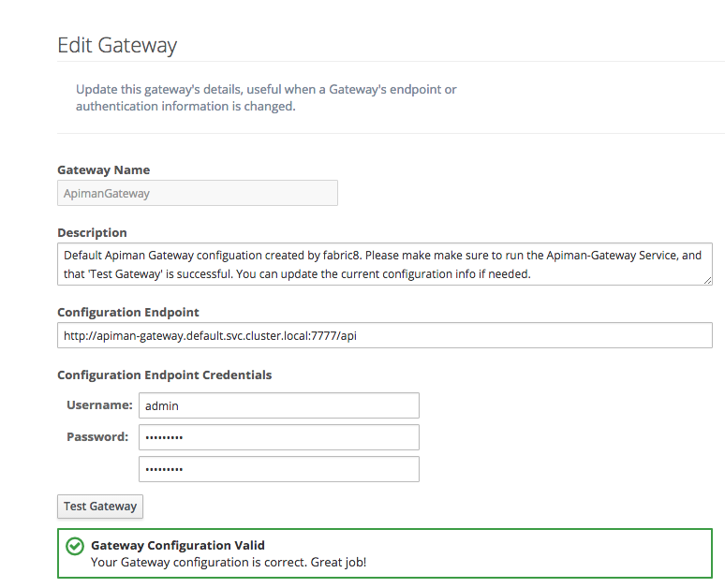725x588 pixels.
Task: Click the Username label
Action: (99, 405)
